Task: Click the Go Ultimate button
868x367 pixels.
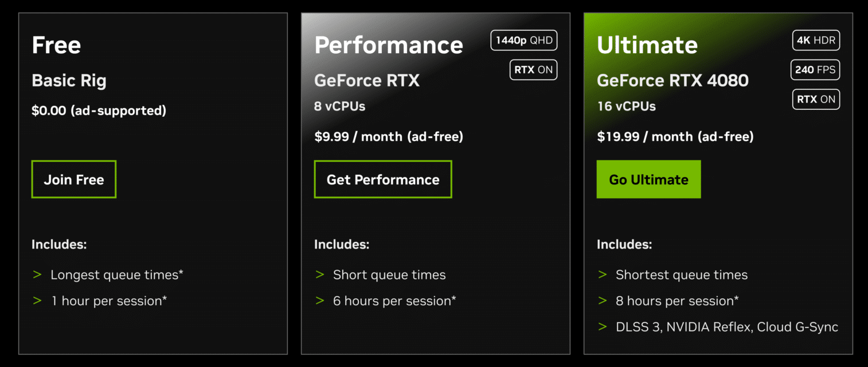Action: click(648, 179)
